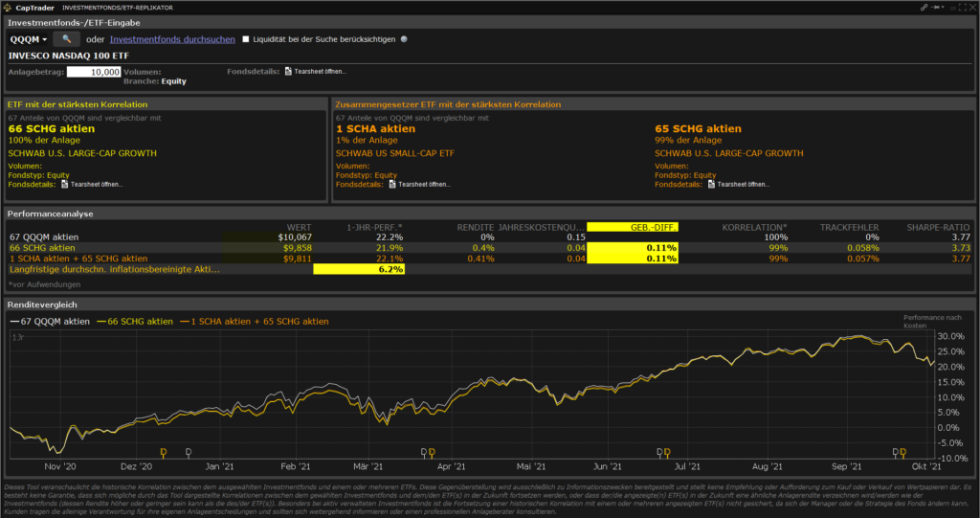Viewport: 980px width, 518px height.
Task: Select the 66 SCHG aktien table row
Action: [489, 248]
